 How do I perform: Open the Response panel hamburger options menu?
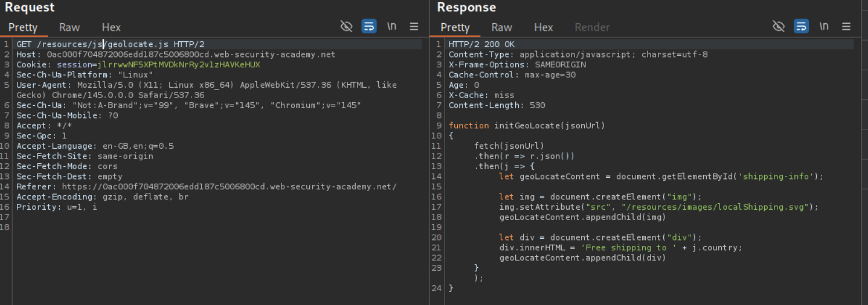(847, 26)
